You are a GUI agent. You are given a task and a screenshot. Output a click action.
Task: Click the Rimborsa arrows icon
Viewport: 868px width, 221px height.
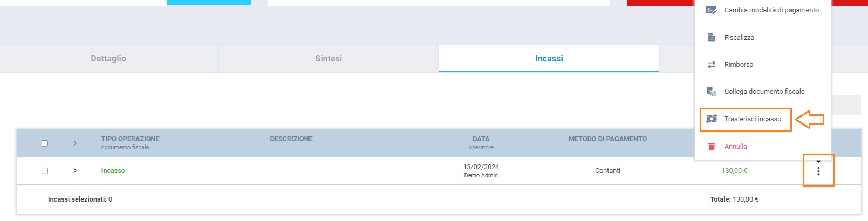coord(712,65)
